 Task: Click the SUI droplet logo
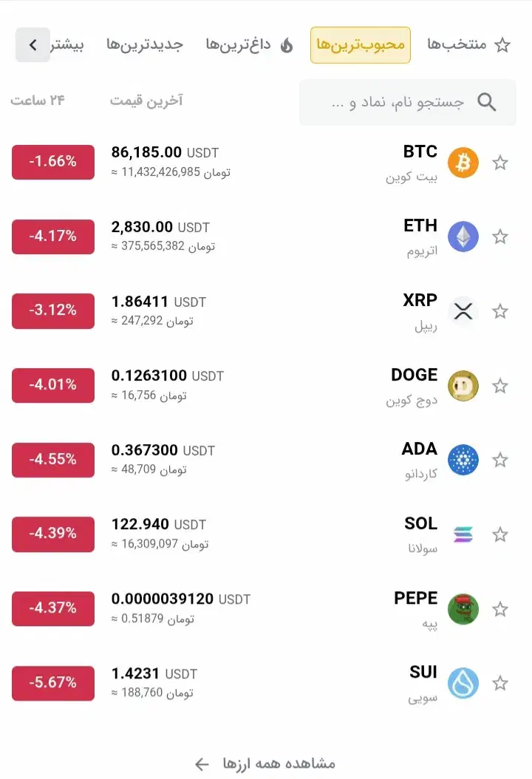coord(463,683)
